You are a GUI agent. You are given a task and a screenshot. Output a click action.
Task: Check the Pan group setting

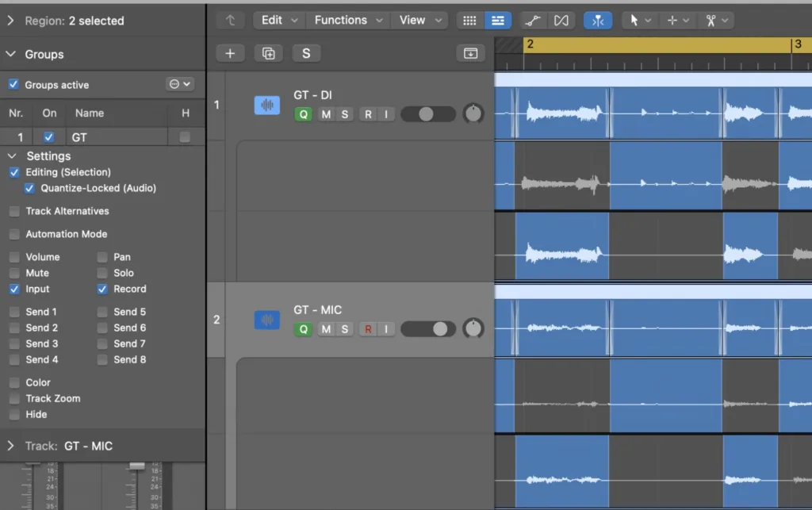[x=102, y=257]
